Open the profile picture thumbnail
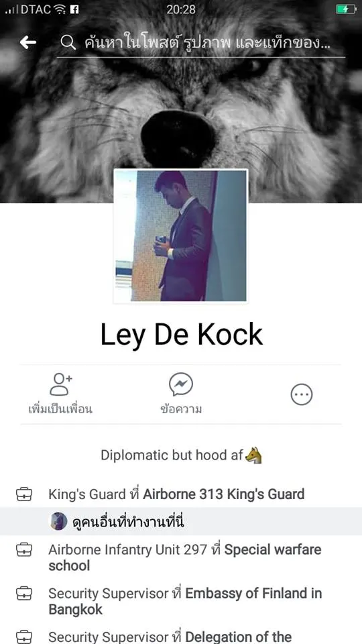This screenshot has height=644, width=362. [x=181, y=236]
